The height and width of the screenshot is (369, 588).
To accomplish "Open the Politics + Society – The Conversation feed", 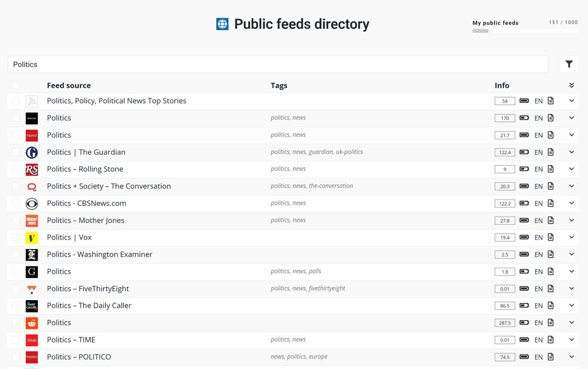I will point(109,186).
